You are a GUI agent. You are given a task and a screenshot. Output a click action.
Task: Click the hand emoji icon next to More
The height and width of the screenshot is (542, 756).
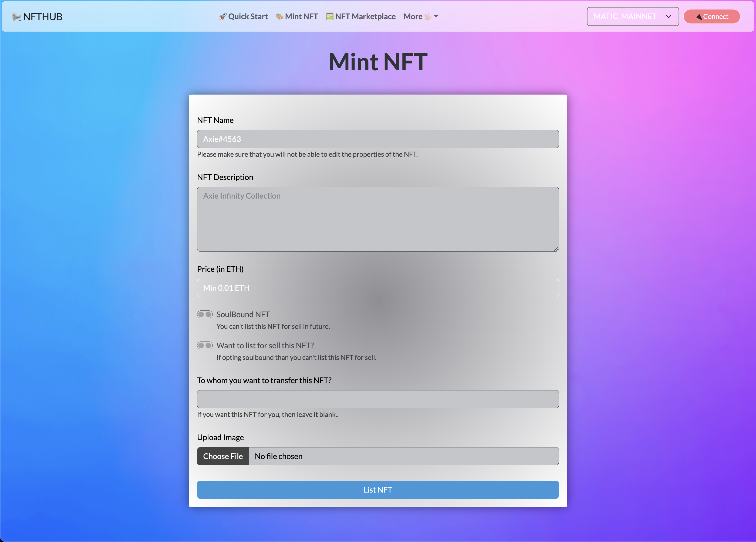(x=428, y=16)
